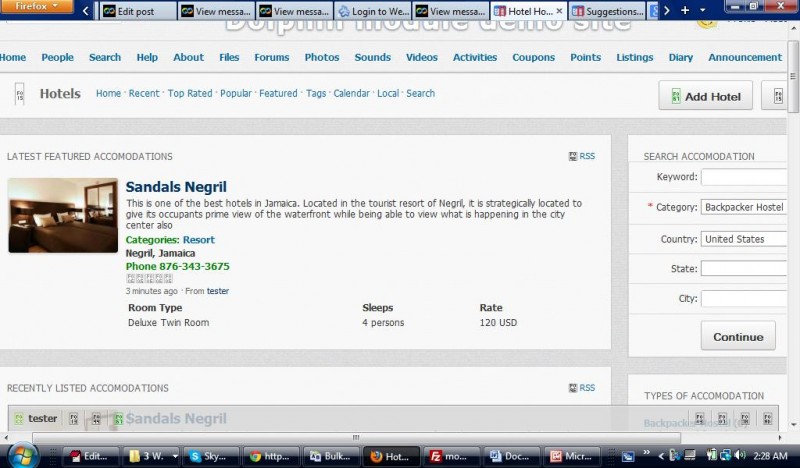This screenshot has width=800, height=468.
Task: Open the RSS feed for recently listed accommodations
Action: [582, 388]
